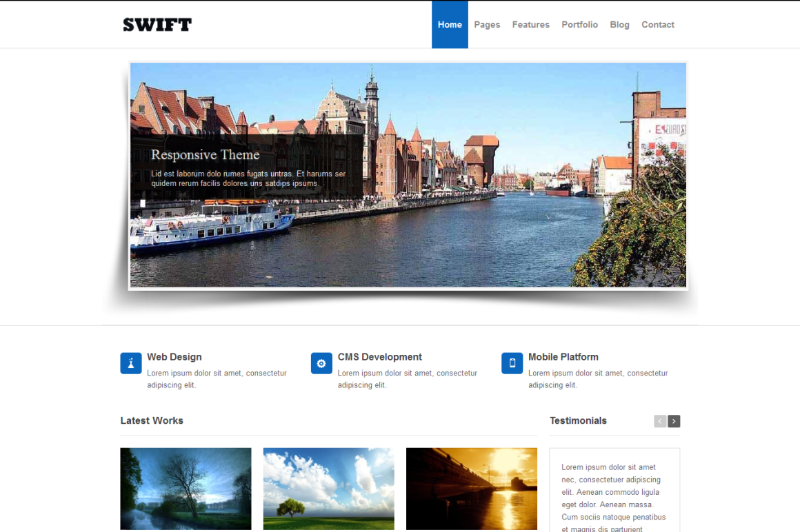Select the Home navigation item

coord(450,24)
